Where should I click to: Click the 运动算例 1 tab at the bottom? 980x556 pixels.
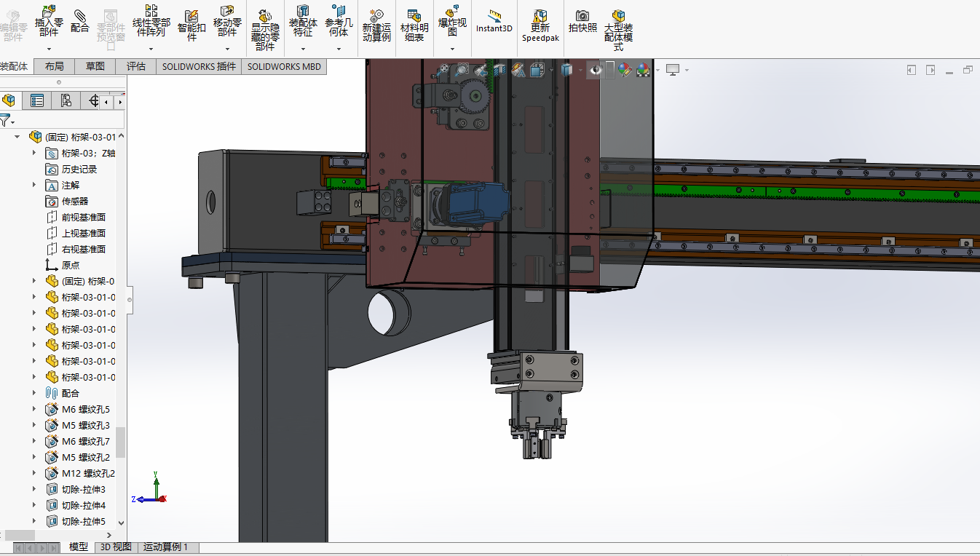[165, 547]
